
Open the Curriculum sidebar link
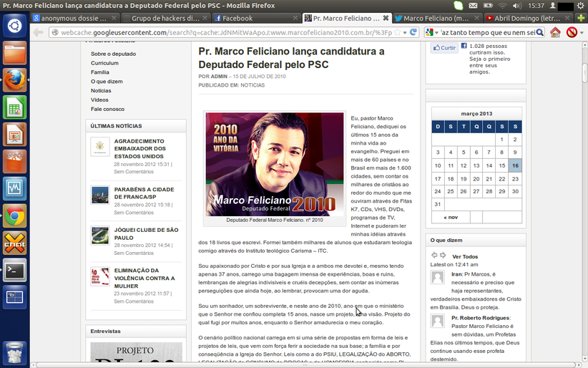(x=104, y=63)
